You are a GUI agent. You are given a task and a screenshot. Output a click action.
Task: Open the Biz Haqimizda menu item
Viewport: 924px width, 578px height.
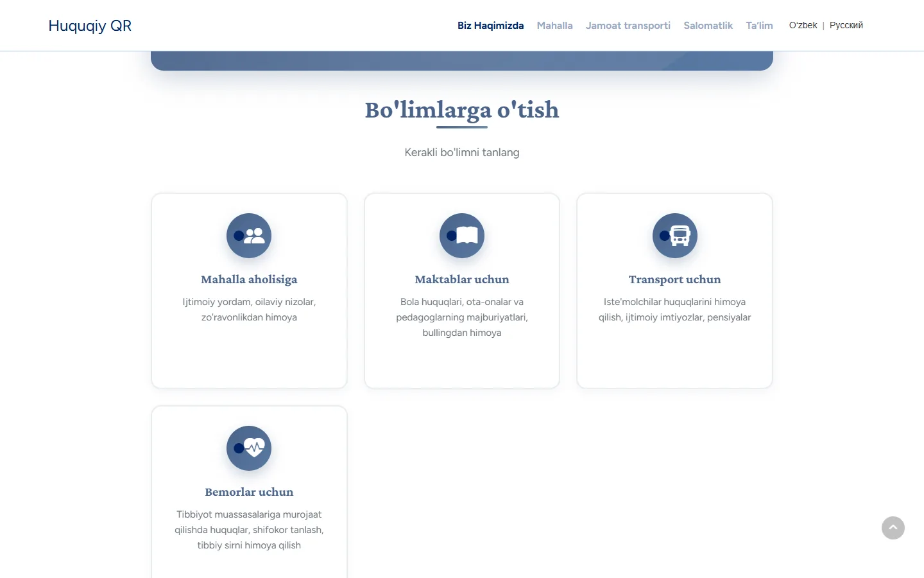pos(490,26)
